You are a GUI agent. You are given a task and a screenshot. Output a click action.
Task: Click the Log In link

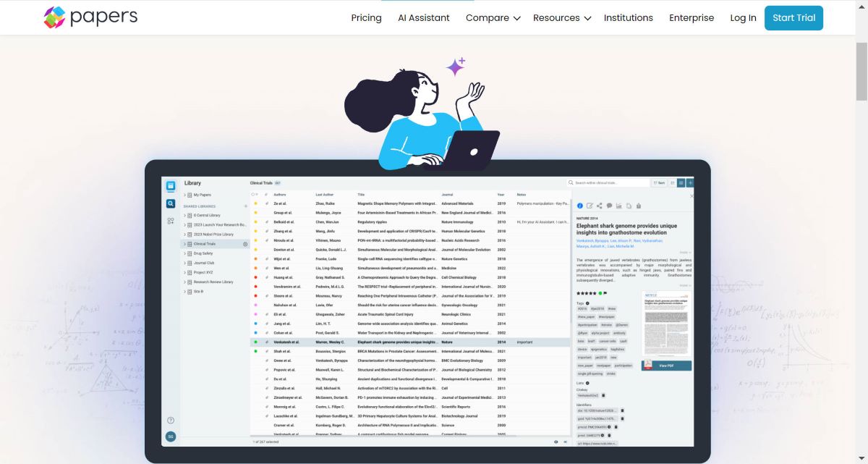[743, 18]
